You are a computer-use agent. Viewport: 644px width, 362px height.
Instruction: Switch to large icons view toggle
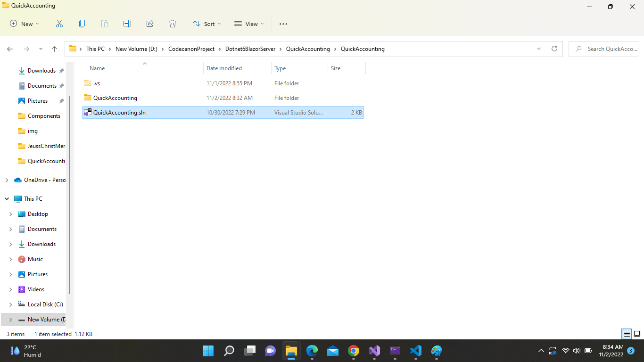coord(636,334)
